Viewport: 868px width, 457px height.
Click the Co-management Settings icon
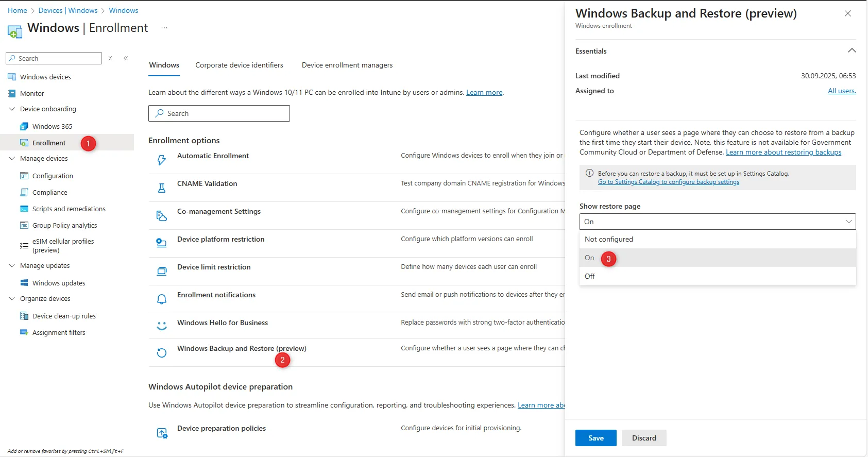pos(162,216)
